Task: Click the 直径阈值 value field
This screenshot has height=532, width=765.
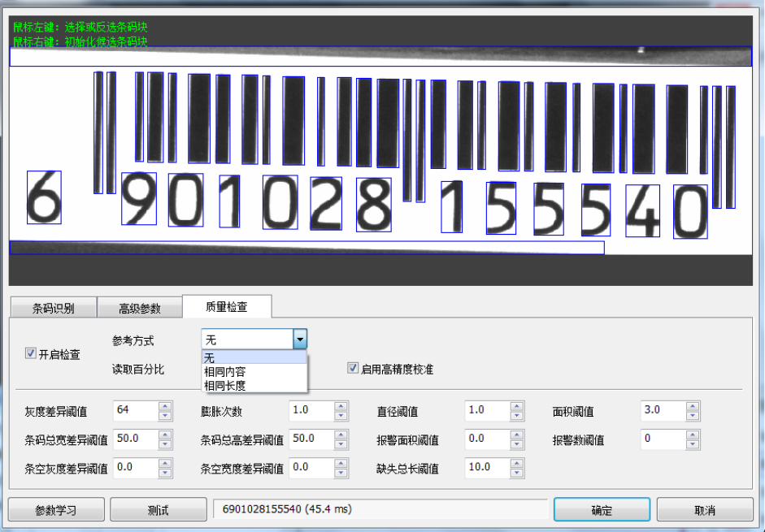Action: pos(488,411)
